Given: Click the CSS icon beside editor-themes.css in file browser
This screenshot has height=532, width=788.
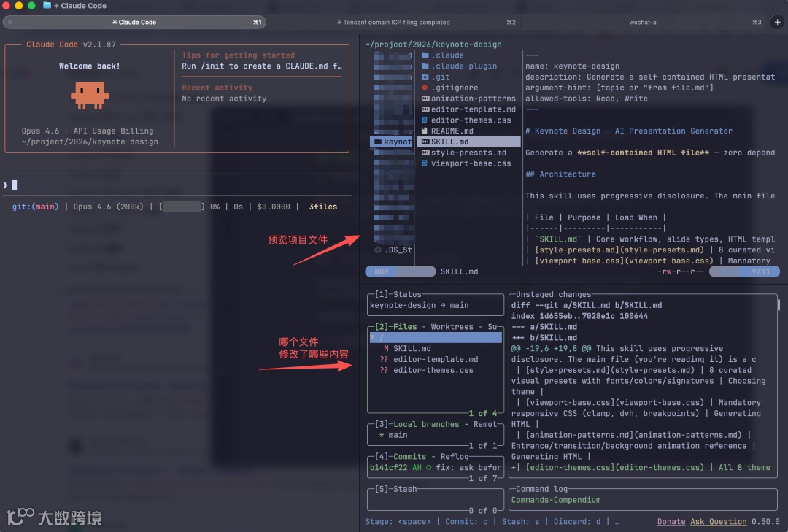Looking at the screenshot, I should [x=425, y=120].
